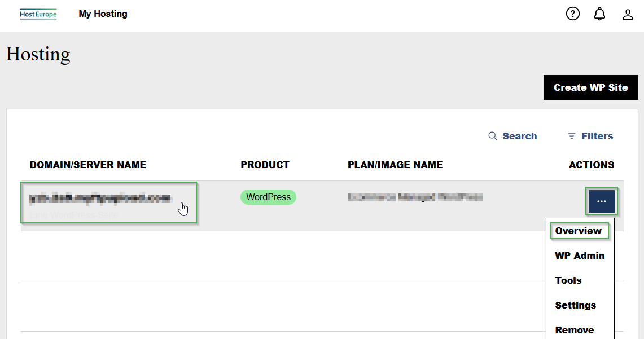Open the help question mark icon
The image size is (644, 339).
pyautogui.click(x=573, y=14)
